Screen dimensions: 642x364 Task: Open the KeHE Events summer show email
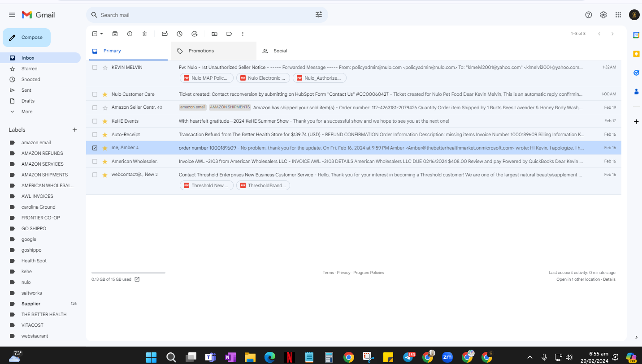coord(354,121)
